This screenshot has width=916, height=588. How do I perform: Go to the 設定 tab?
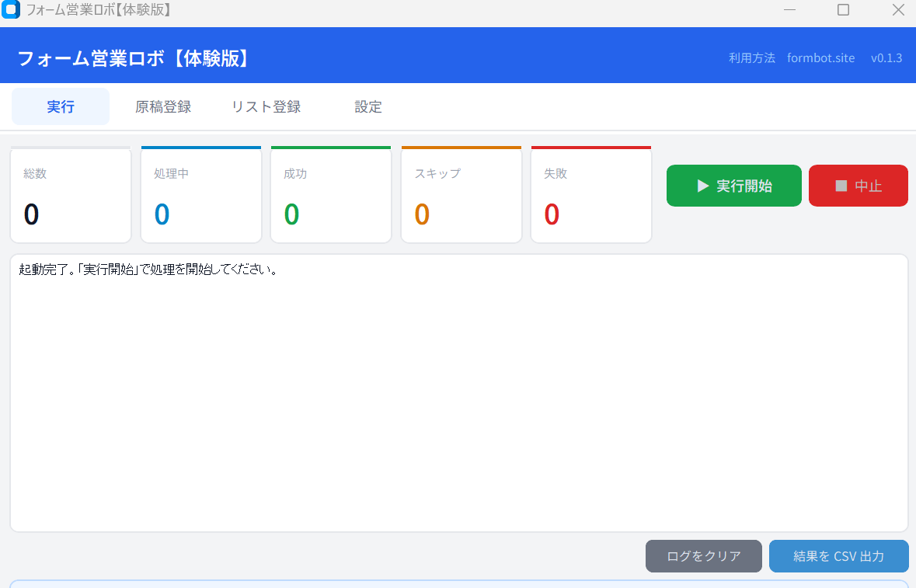click(x=367, y=106)
